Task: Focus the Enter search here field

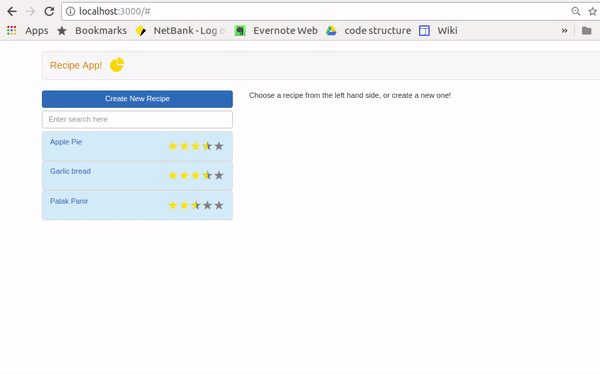Action: coord(137,119)
